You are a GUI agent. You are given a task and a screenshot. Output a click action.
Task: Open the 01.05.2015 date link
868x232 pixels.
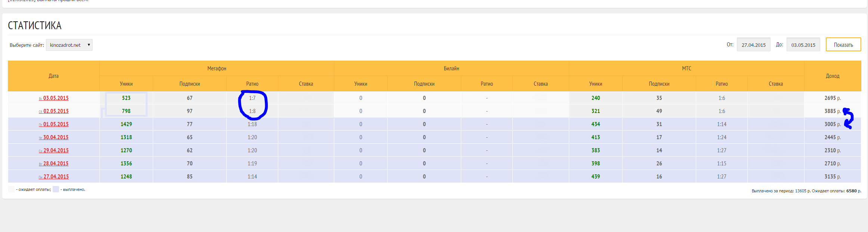pyautogui.click(x=56, y=124)
